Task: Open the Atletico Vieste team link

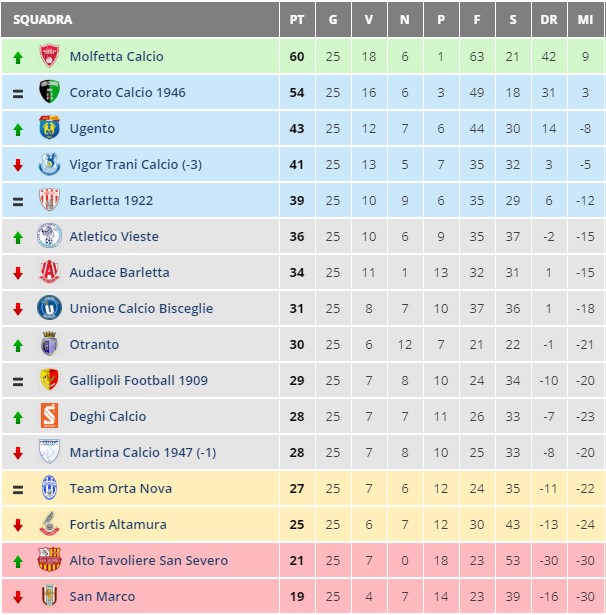Action: [x=114, y=237]
